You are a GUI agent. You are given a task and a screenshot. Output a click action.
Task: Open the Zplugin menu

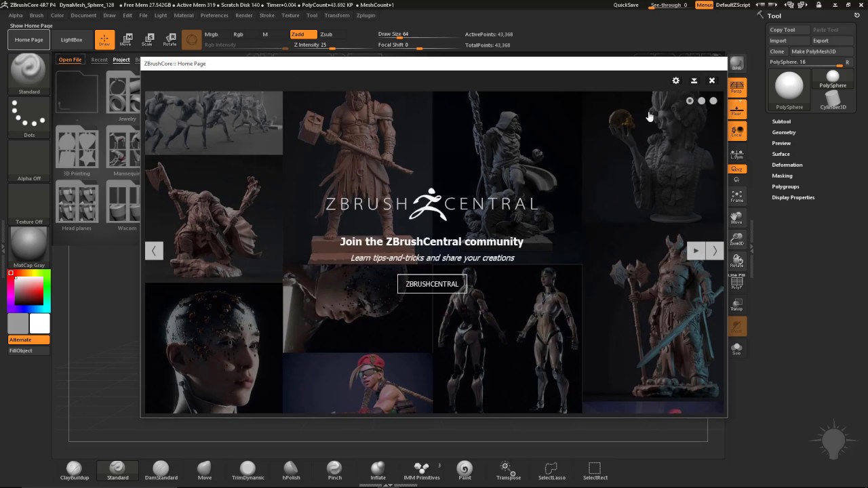coord(366,15)
